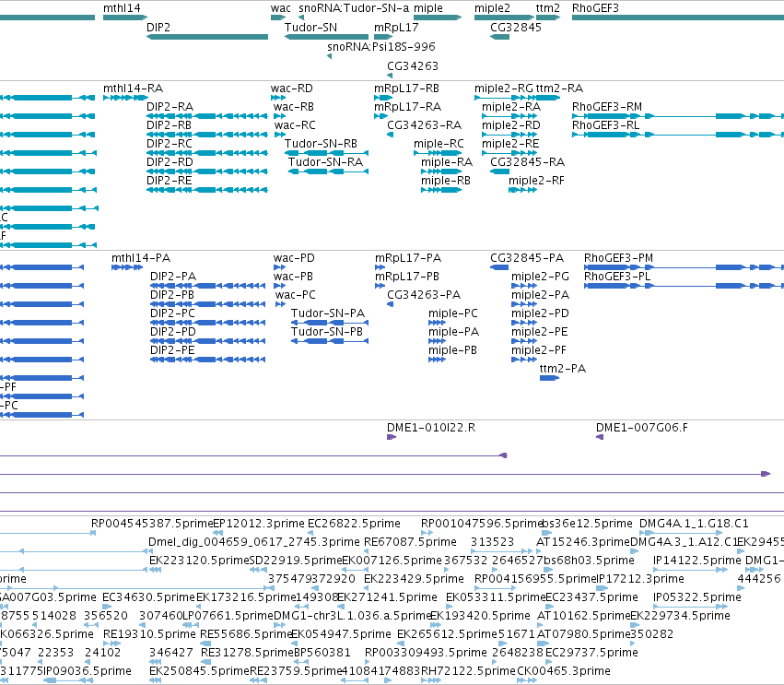This screenshot has height=685, width=784.
Task: Click DIP2-PD protein label
Action: point(173,332)
